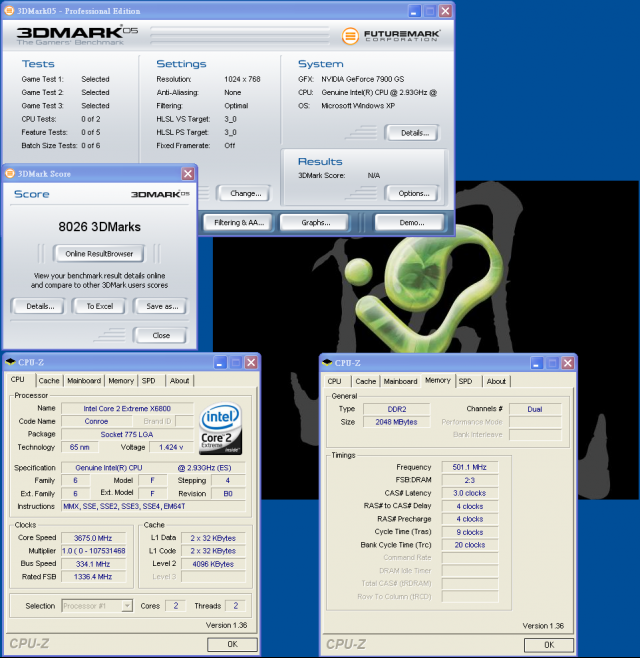Minimize the left CPU-Z window
640x658 pixels.
tap(220, 362)
